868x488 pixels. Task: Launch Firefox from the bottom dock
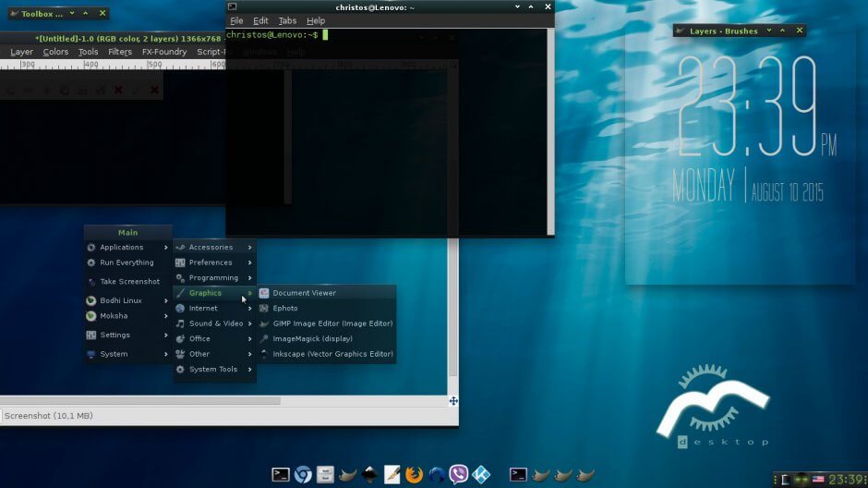[414, 475]
